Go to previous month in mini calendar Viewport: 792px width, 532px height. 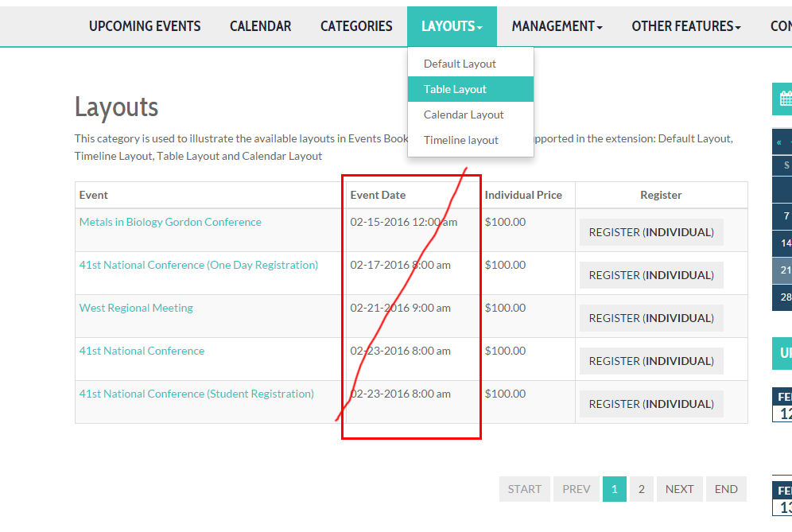[x=779, y=142]
